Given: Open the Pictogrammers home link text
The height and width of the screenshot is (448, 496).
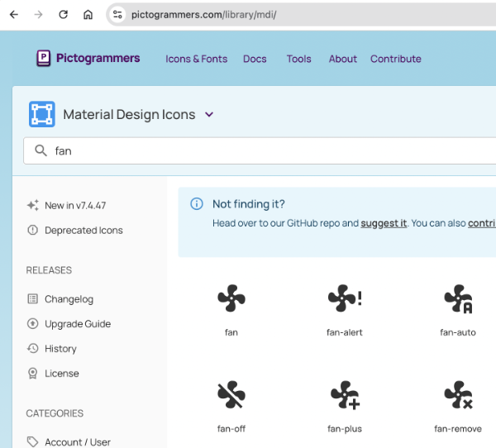Looking at the screenshot, I should pos(98,58).
